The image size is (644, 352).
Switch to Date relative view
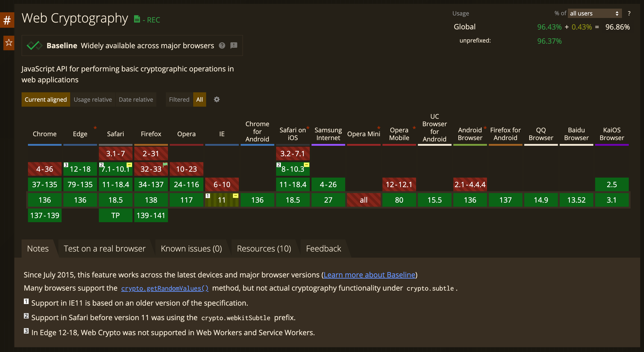(x=136, y=100)
